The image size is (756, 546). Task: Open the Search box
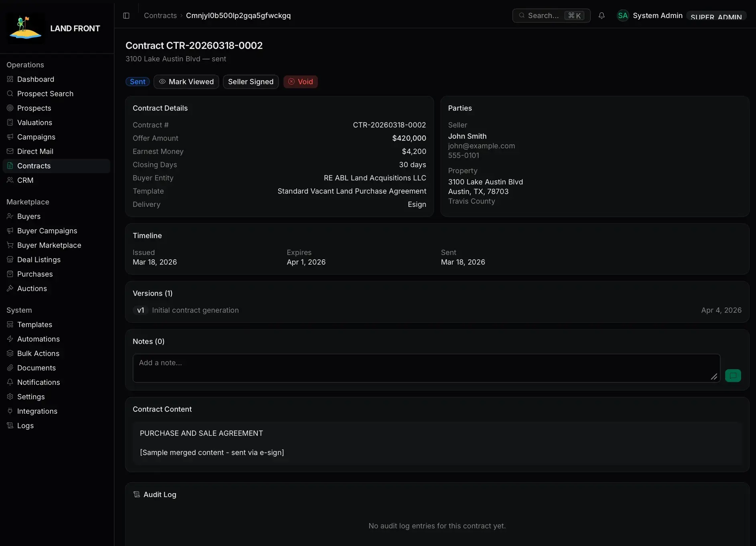[x=552, y=16]
